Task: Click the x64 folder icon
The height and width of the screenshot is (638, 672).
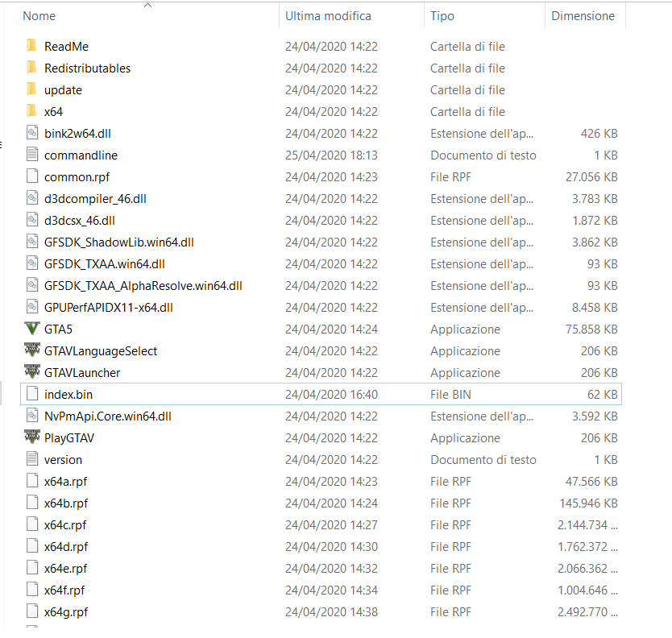Action: (x=31, y=111)
